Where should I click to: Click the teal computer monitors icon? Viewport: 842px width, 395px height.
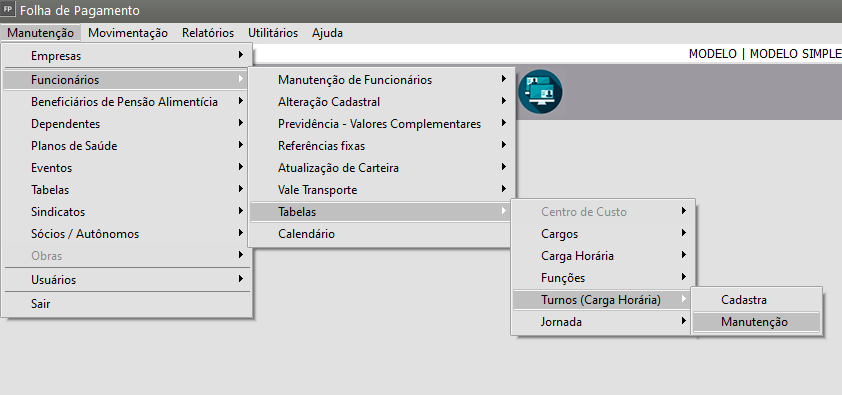click(540, 92)
